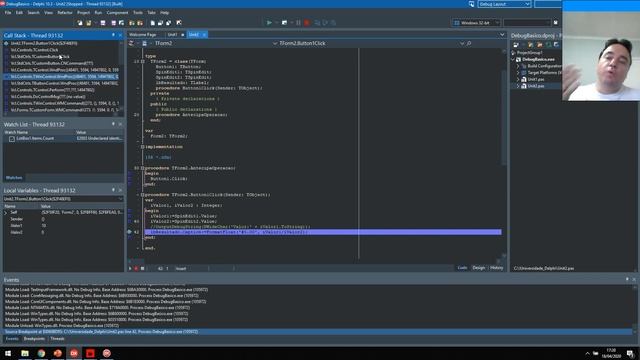Select Vcl.Controls.DoControlMsg call stack entry

click(x=48, y=97)
